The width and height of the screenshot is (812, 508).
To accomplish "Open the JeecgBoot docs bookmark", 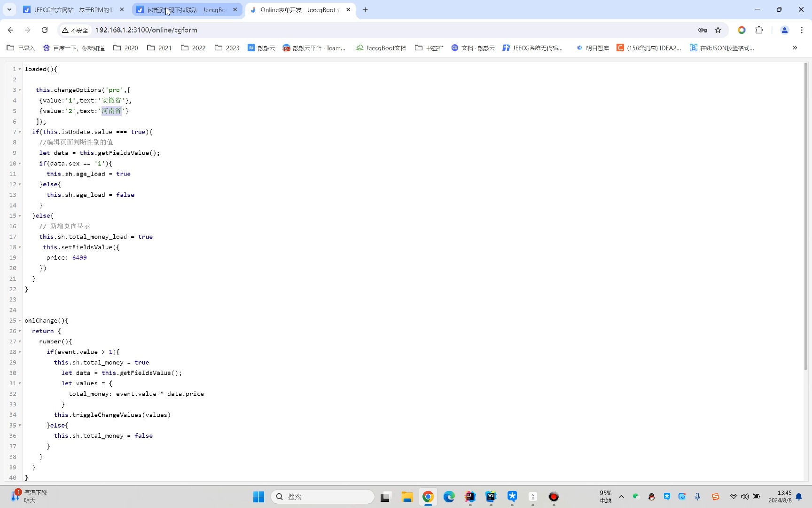I will click(381, 48).
